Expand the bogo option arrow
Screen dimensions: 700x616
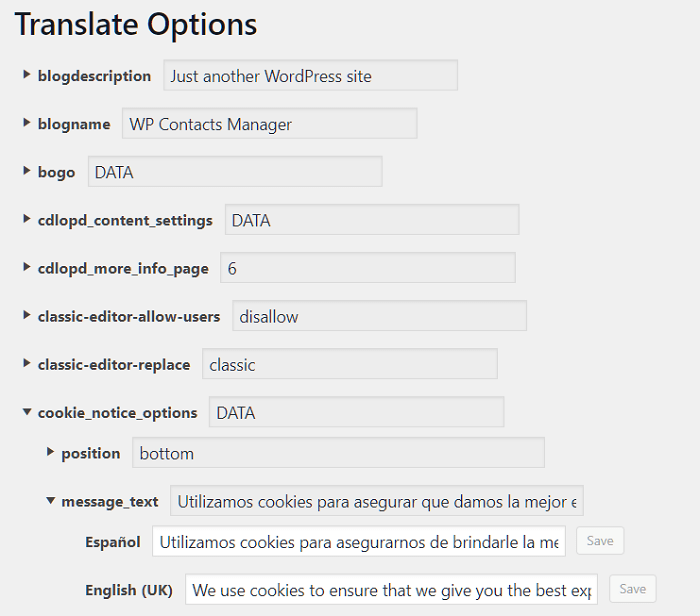26,172
